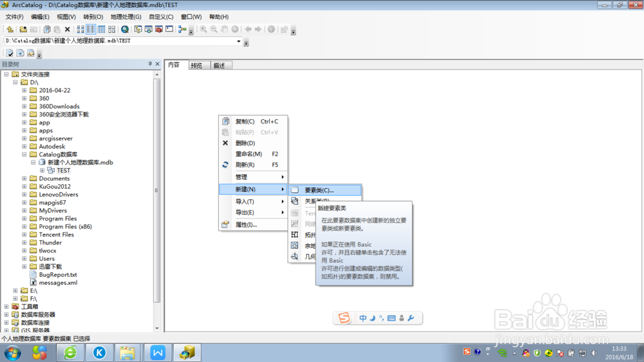This screenshot has width=644, height=362.
Task: Open the 文件(F) menu
Action: [x=14, y=17]
